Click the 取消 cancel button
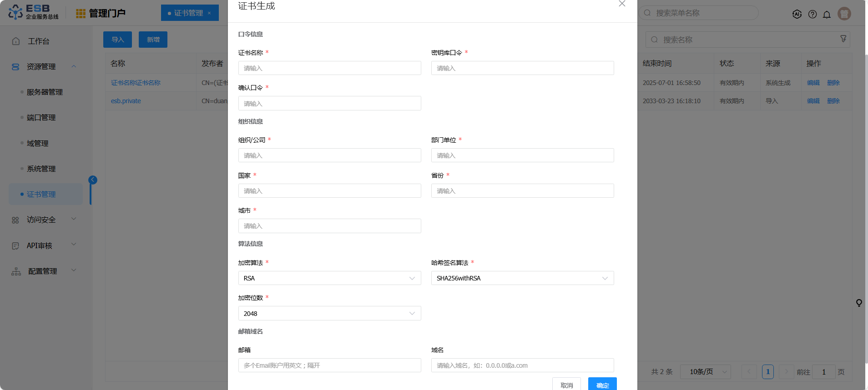868x390 pixels. pos(566,385)
